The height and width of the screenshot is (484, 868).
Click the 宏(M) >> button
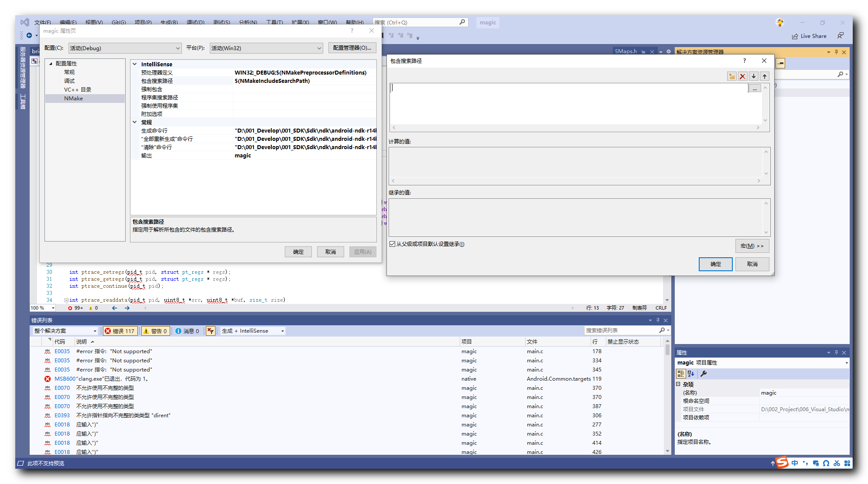(752, 246)
